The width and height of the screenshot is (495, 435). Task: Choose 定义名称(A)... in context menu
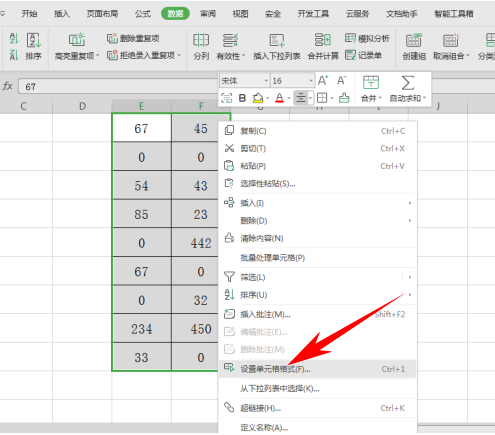(317, 427)
